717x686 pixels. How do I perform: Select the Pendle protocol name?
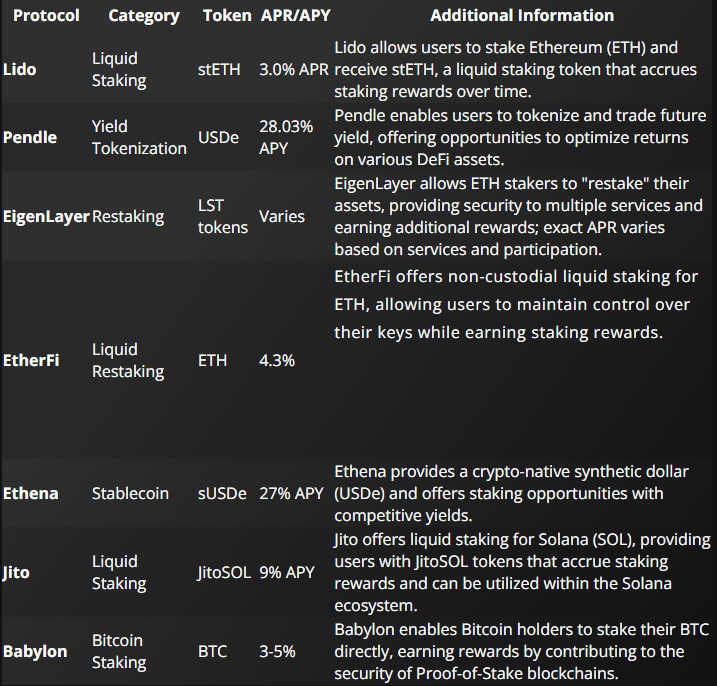30,137
